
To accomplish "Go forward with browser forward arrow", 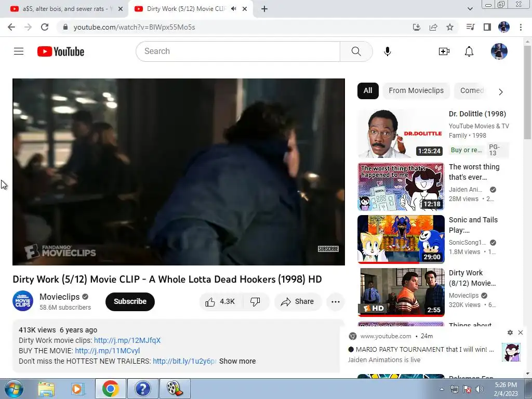I will tap(28, 27).
